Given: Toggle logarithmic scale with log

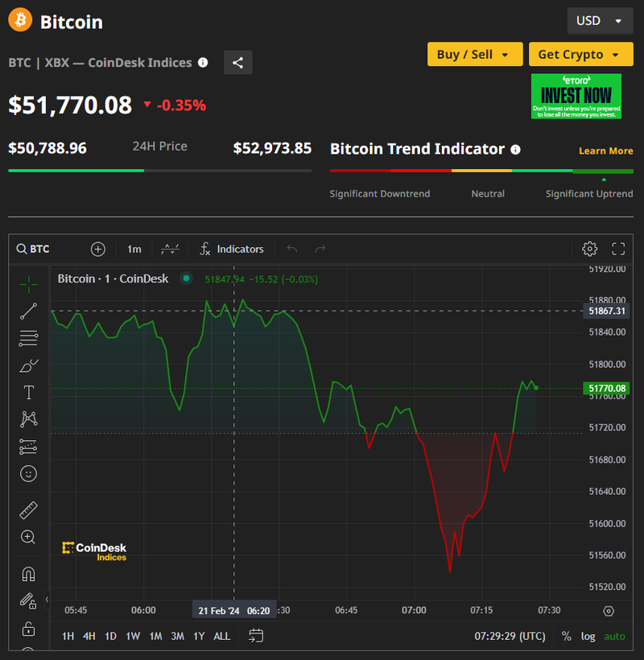Looking at the screenshot, I should (x=588, y=636).
